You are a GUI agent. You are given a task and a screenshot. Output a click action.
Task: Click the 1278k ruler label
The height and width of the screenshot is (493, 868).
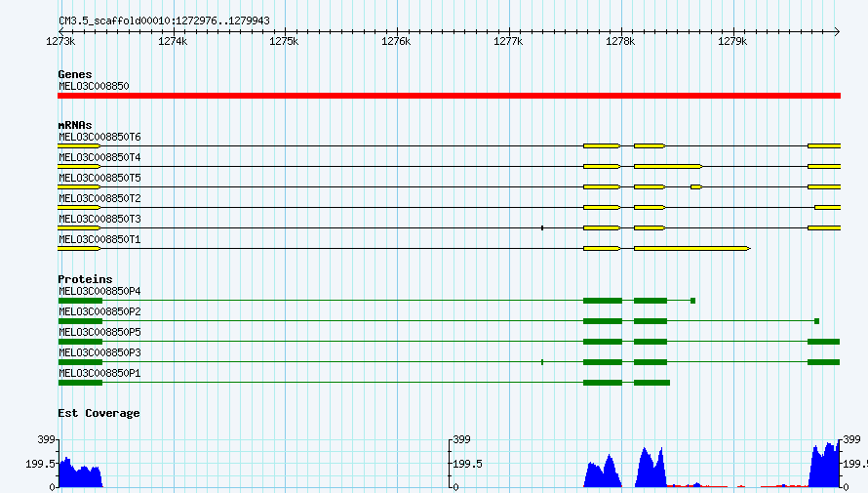click(x=620, y=42)
